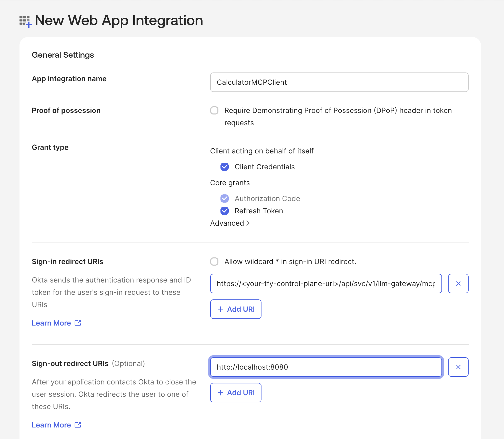Remove the localhost sign-out URI with X

click(458, 367)
